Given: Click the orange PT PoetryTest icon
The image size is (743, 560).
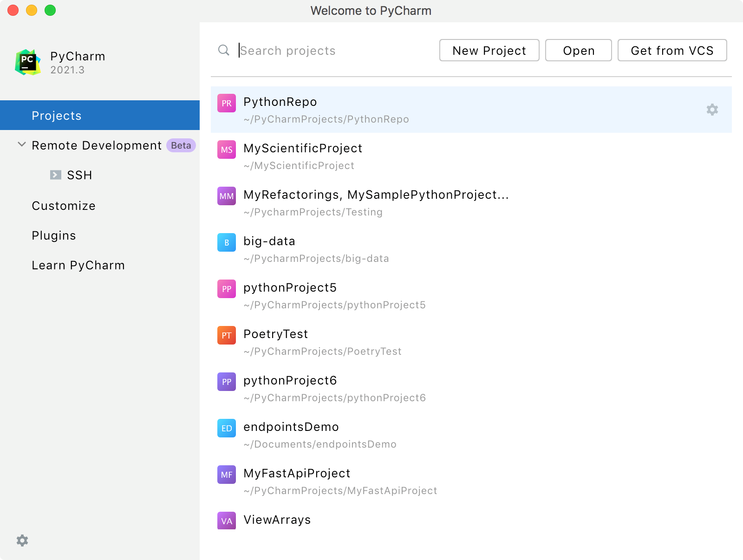Looking at the screenshot, I should 227,335.
